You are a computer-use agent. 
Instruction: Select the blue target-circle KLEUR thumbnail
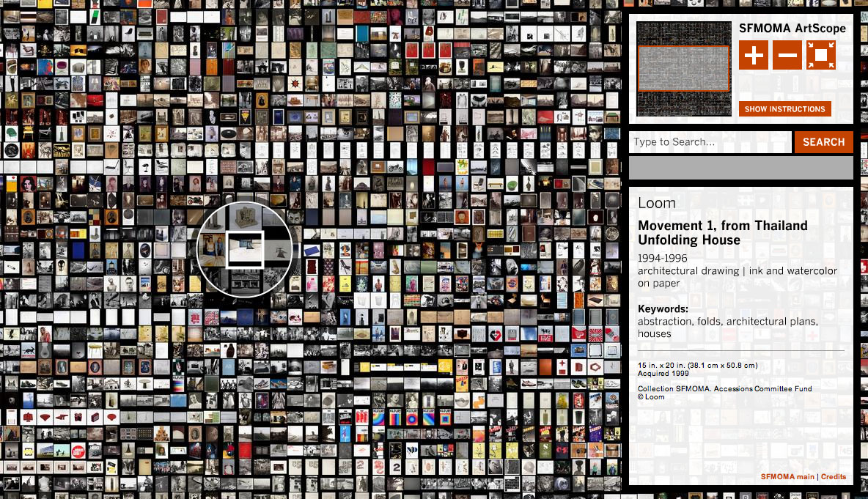[412, 418]
